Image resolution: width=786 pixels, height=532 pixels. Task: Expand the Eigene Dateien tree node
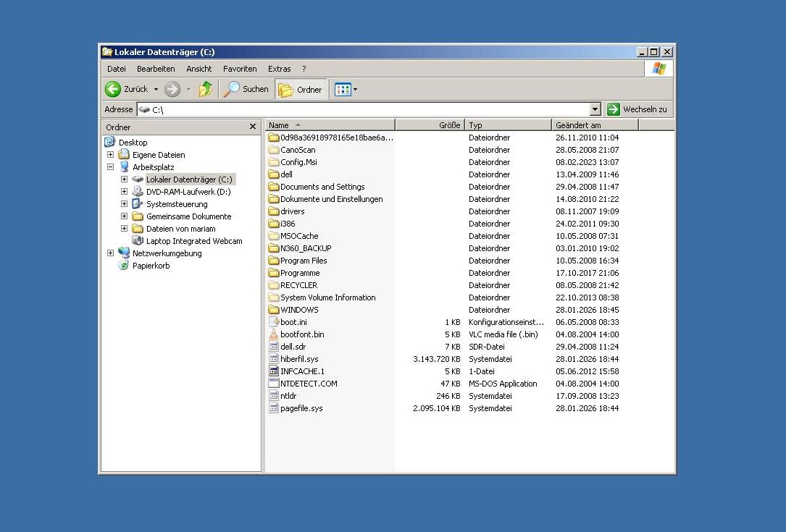pos(110,155)
